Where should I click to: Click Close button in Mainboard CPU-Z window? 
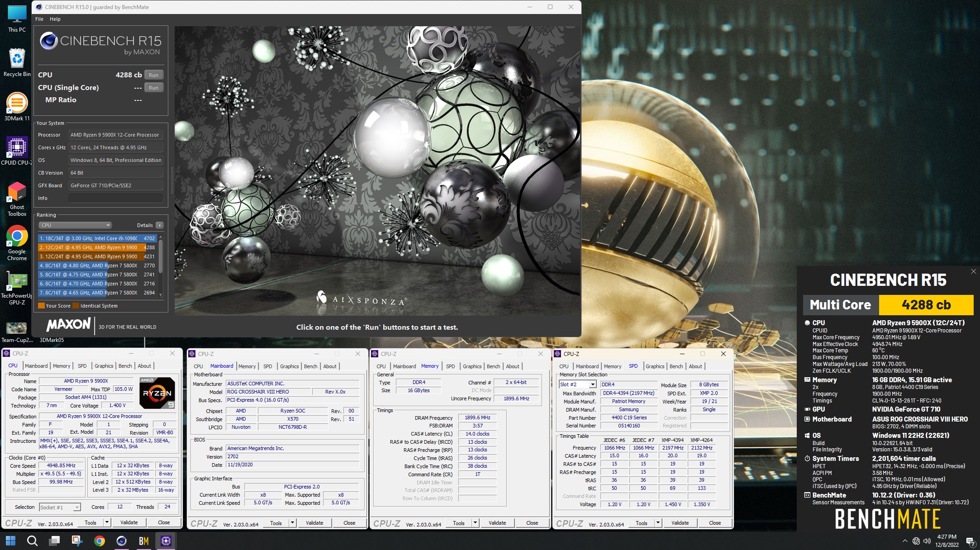pos(349,523)
